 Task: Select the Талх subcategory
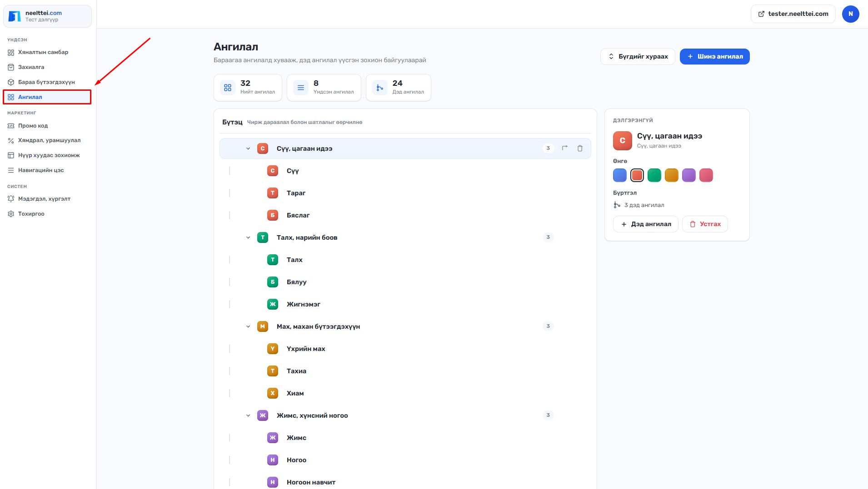(405, 260)
